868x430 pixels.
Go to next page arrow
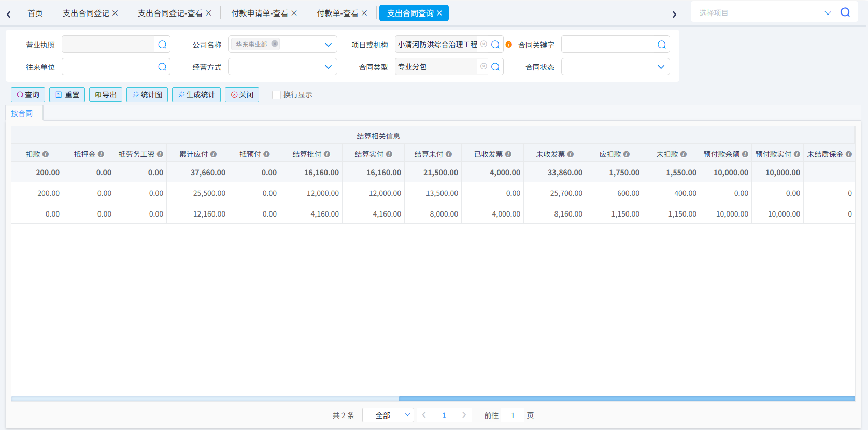click(x=464, y=415)
